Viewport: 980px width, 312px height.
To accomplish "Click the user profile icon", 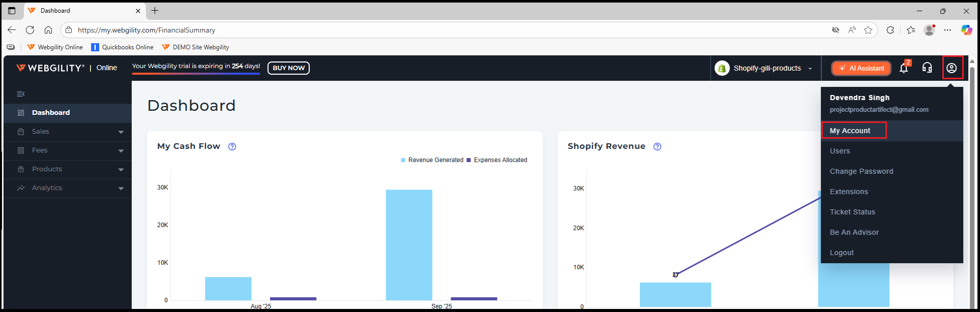I will pyautogui.click(x=952, y=68).
